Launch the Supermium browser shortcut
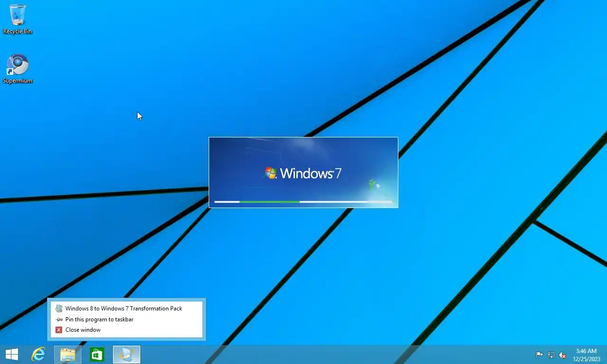Viewport: 607px width, 364px height. pyautogui.click(x=18, y=69)
